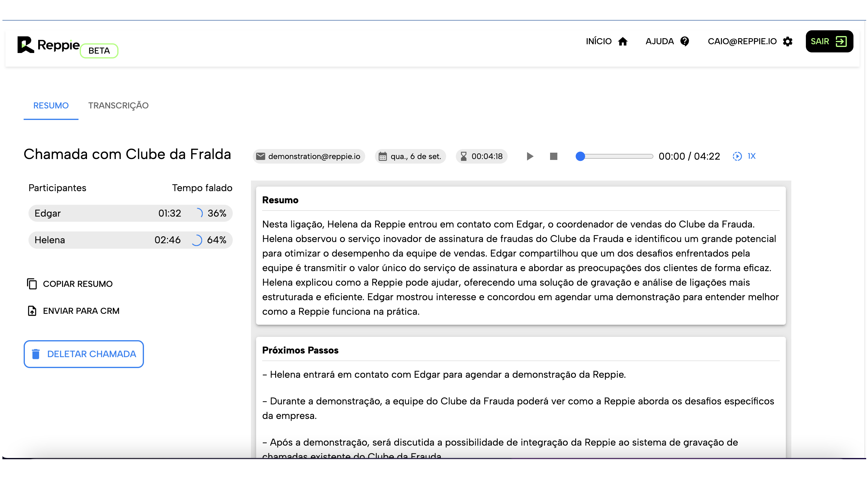
Task: Click the 00:04:18 duration chip
Action: pyautogui.click(x=482, y=156)
